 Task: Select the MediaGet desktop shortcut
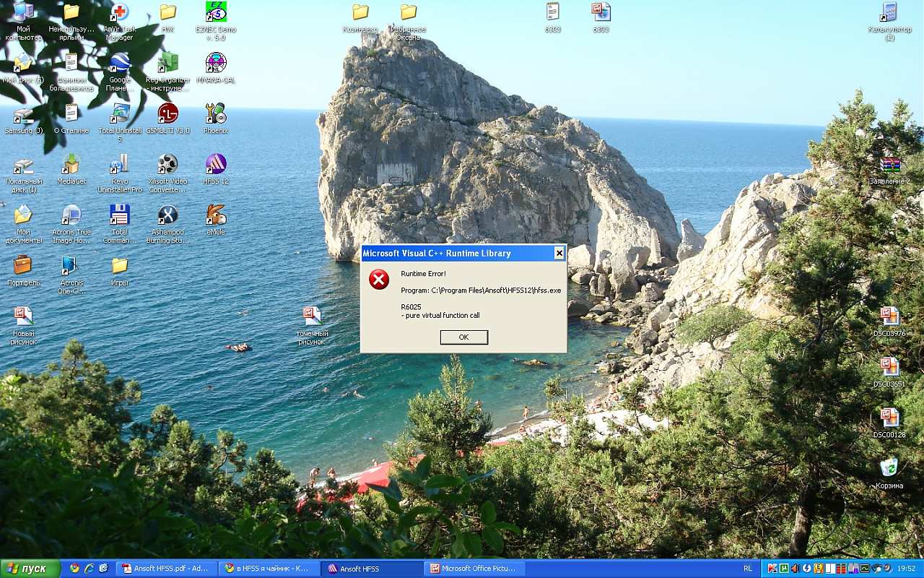point(71,169)
